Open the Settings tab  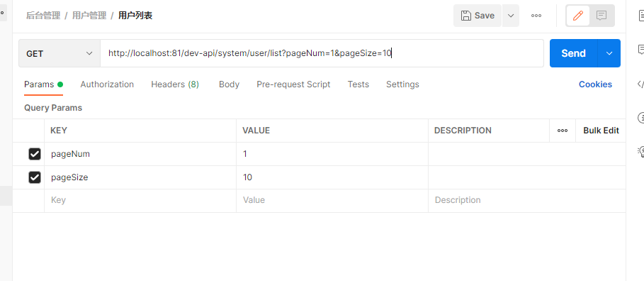[x=402, y=84]
